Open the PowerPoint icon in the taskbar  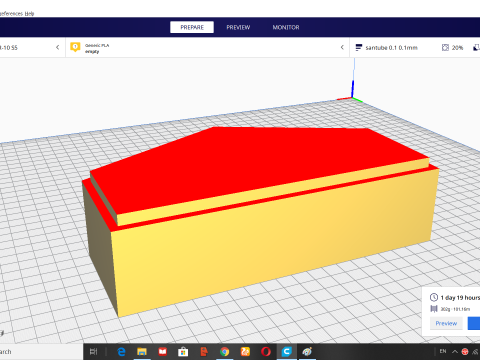(204, 352)
